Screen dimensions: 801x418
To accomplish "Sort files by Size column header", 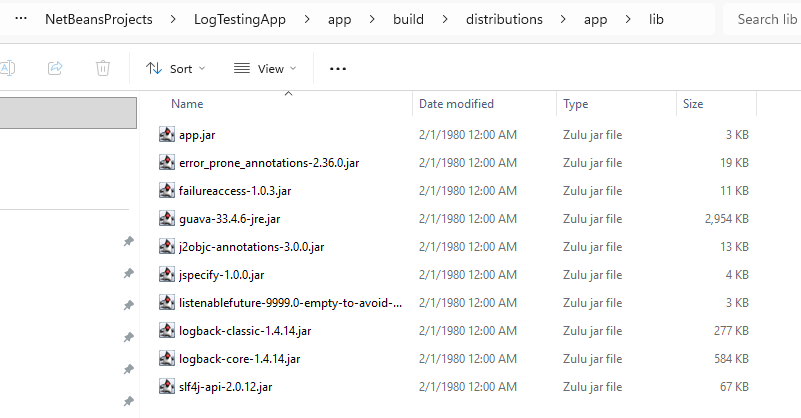I will (x=693, y=104).
